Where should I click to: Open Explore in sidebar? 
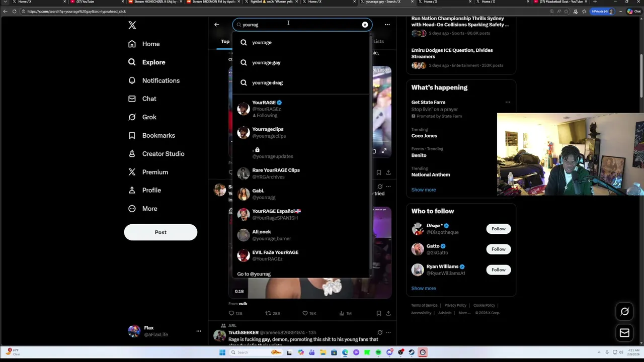click(146, 62)
